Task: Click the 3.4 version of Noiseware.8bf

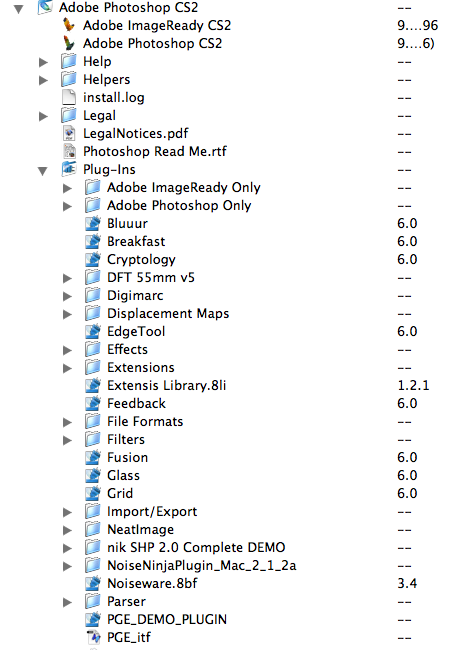Action: [407, 584]
